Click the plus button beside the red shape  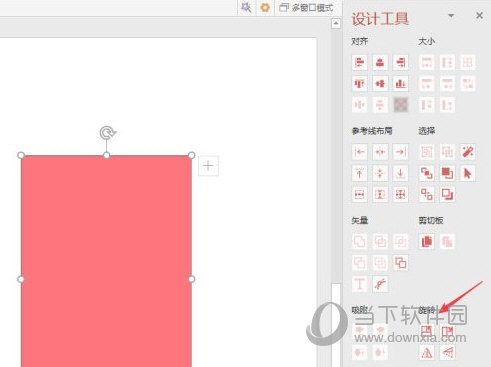(x=208, y=166)
